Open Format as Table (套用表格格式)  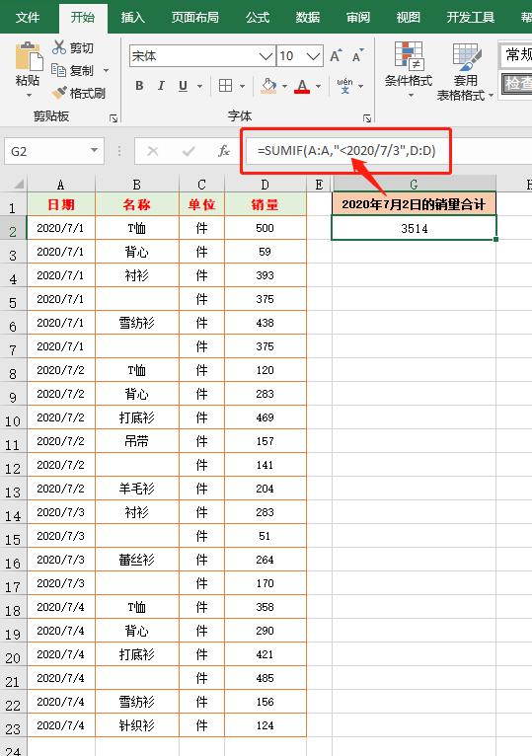[465, 71]
